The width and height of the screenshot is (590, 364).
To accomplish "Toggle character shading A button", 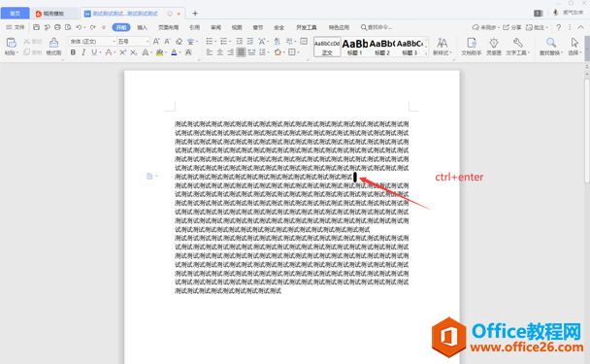I will 188,52.
